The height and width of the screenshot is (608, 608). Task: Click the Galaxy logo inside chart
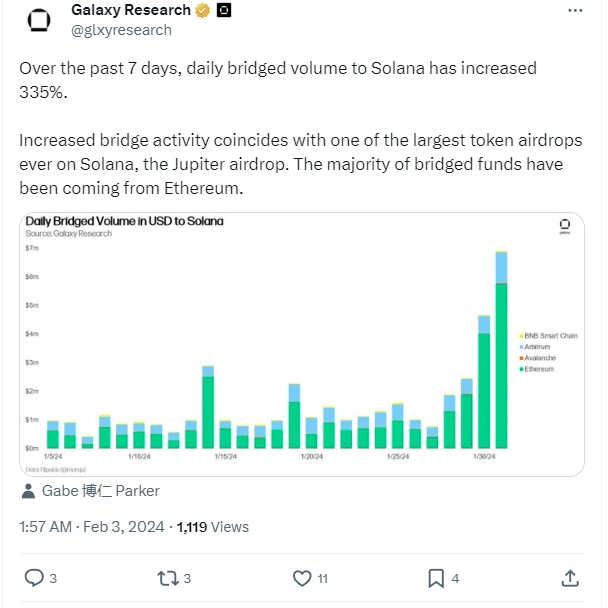[x=565, y=226]
